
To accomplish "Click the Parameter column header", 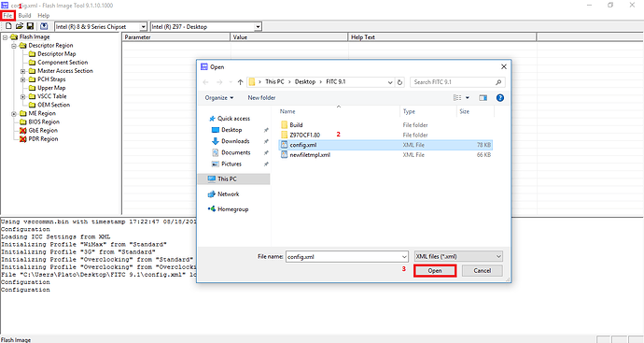I will click(x=175, y=37).
